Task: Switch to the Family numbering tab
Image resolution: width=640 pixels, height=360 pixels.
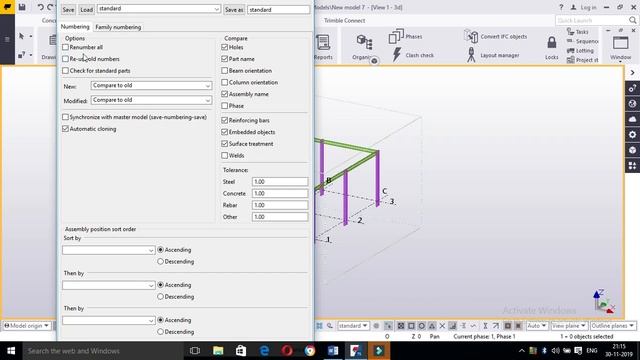Action: click(118, 27)
